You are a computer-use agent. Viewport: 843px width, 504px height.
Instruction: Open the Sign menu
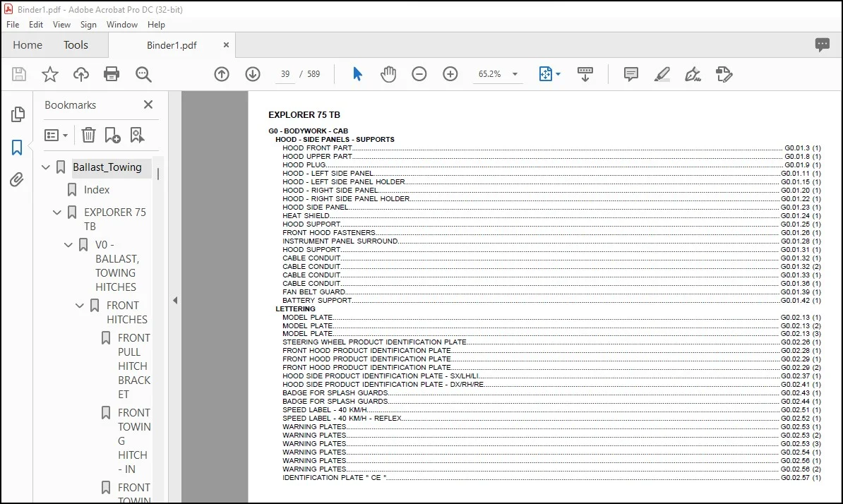tap(88, 25)
